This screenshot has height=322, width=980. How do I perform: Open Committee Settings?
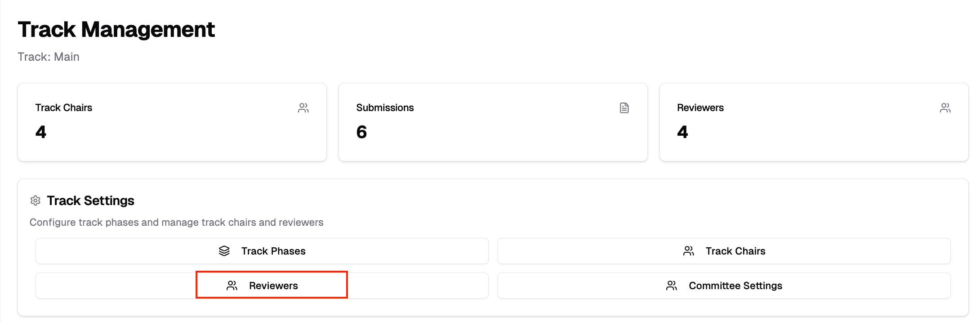click(x=724, y=286)
